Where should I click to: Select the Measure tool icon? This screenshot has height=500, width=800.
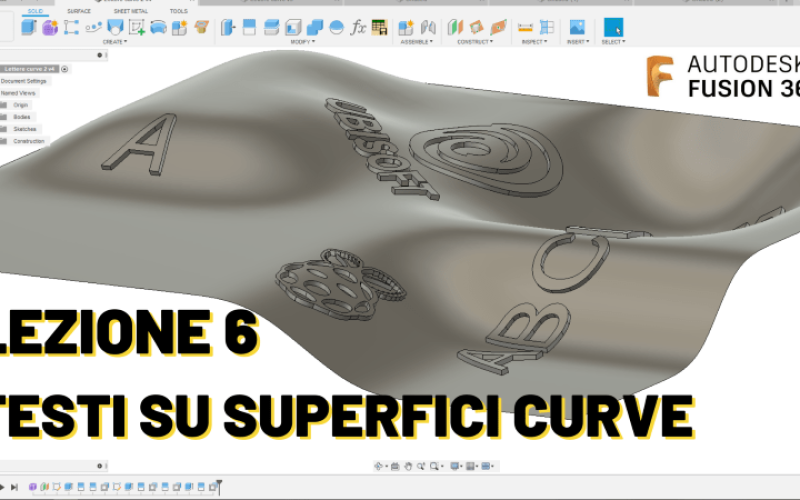(x=525, y=27)
